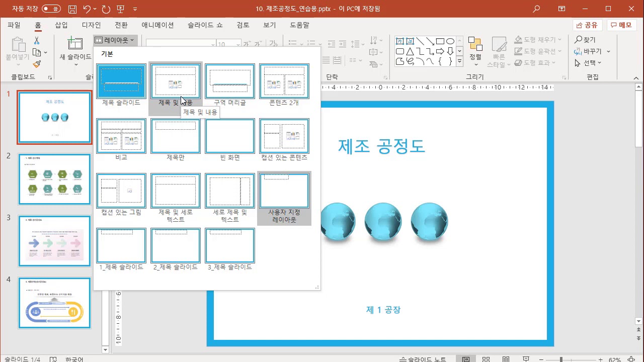Open the 검토 ribbon tab

pos(243,25)
